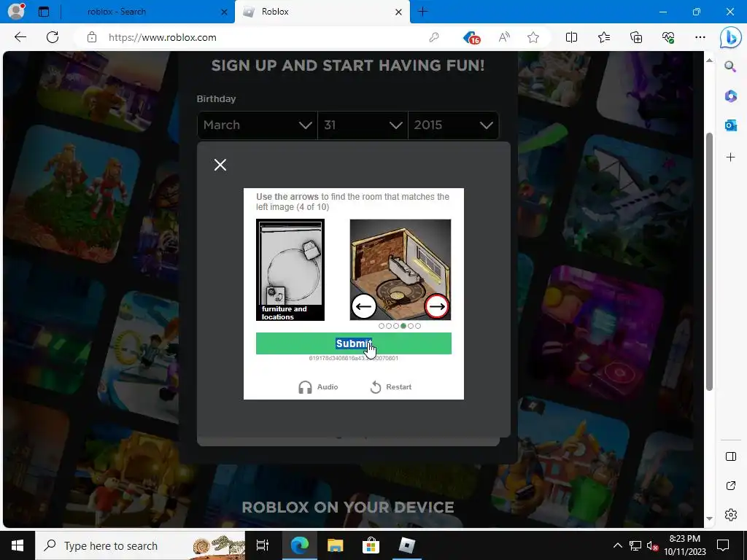Expand the March birthday month dropdown
The height and width of the screenshot is (560, 747).
[258, 125]
